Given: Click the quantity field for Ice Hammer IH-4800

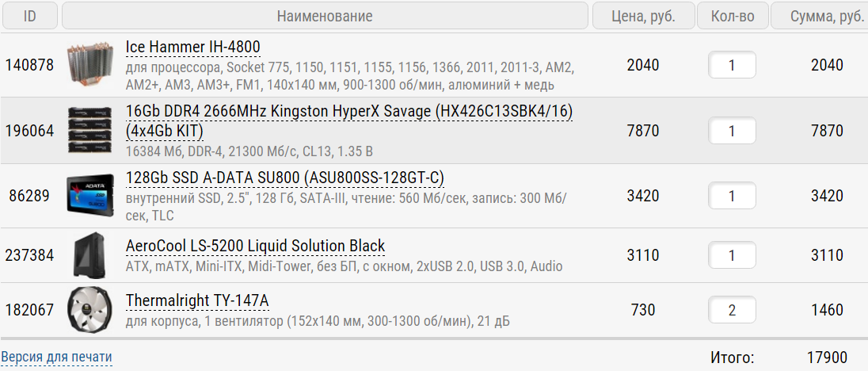Looking at the screenshot, I should (x=732, y=65).
